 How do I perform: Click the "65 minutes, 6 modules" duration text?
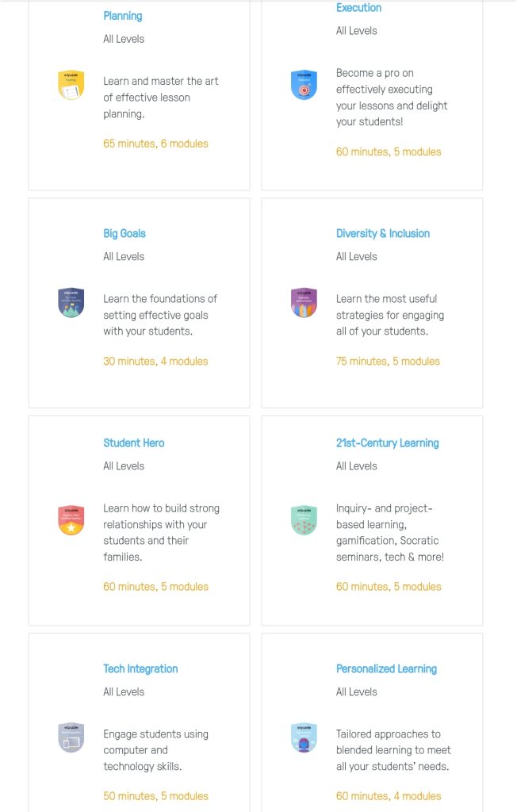coord(155,144)
